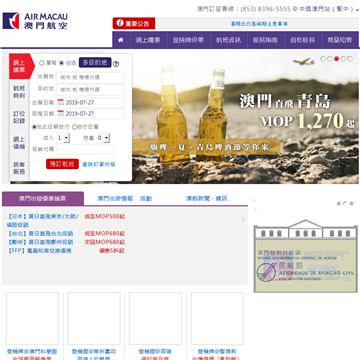Viewport: 360px width, 360px height.
Task: Switch to the 訂位紀錄 side tab
Action: 19,117
